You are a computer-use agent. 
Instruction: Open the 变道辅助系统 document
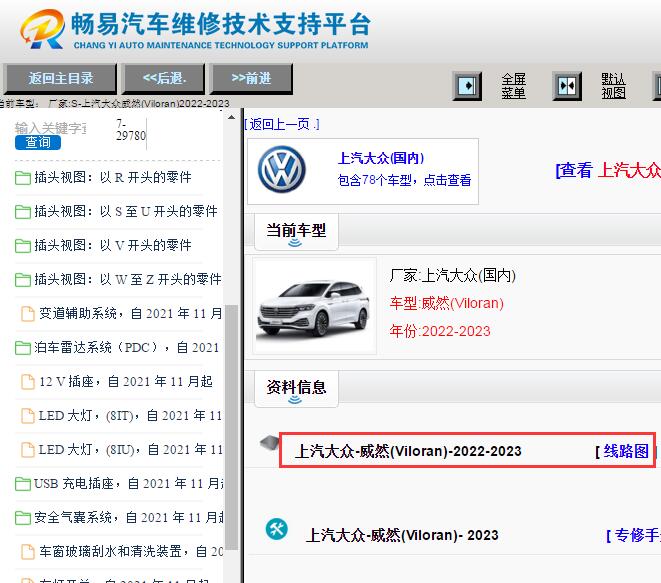coord(130,314)
